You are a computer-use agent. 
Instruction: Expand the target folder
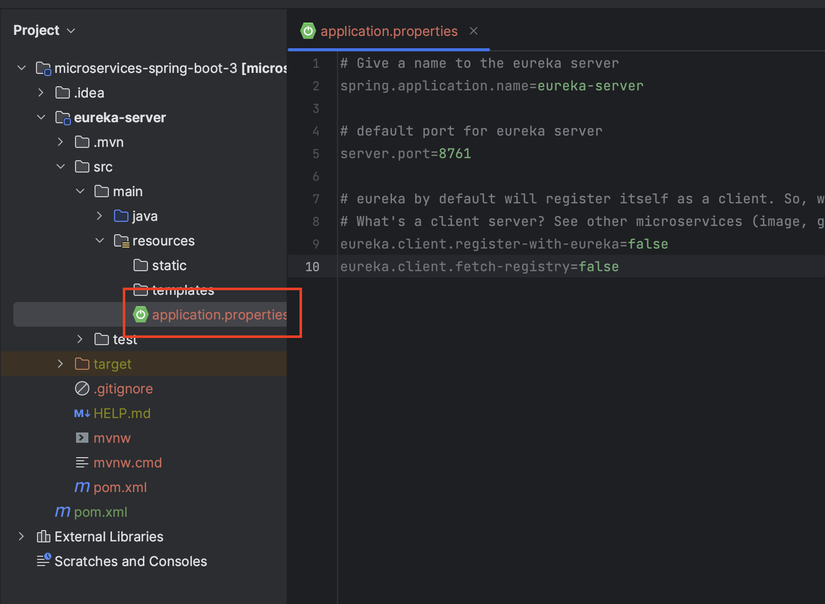[60, 364]
